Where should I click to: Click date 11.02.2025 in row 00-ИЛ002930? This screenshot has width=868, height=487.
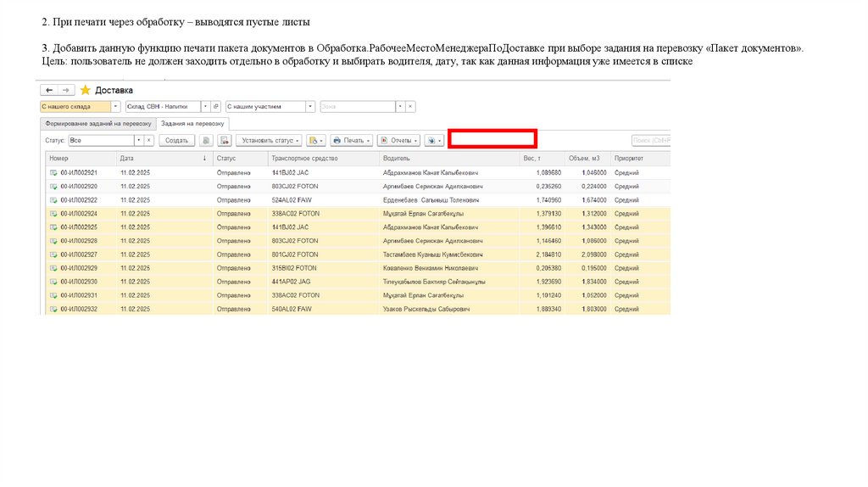(x=135, y=282)
